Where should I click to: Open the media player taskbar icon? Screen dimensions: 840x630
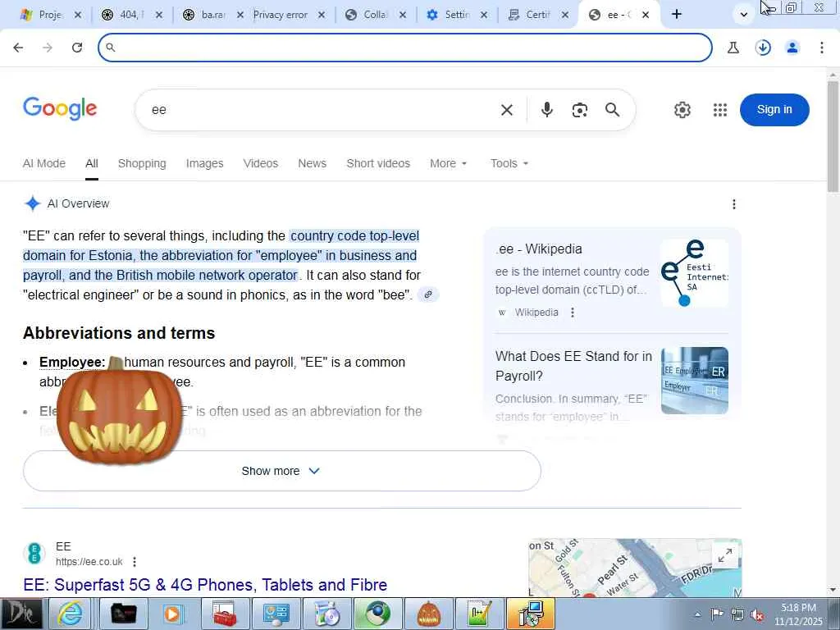point(173,614)
